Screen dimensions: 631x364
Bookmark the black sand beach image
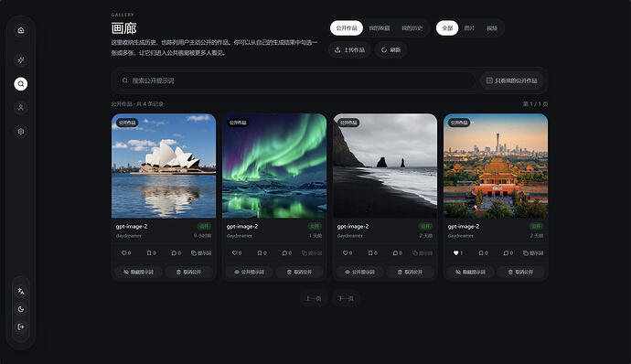click(x=372, y=252)
